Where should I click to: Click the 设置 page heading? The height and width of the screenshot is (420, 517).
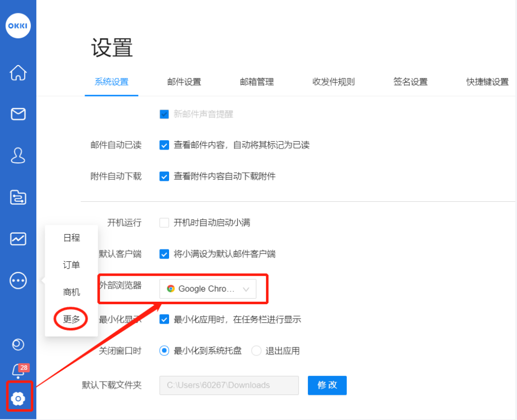tap(112, 48)
